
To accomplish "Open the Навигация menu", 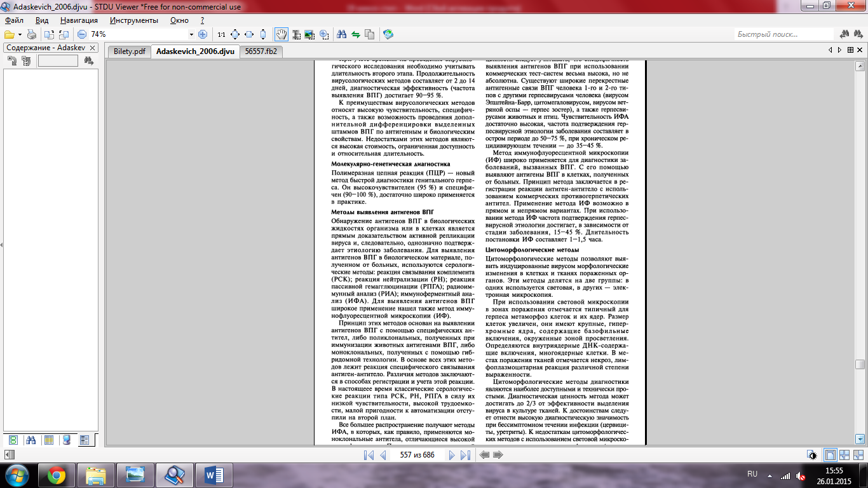I will pos(79,20).
